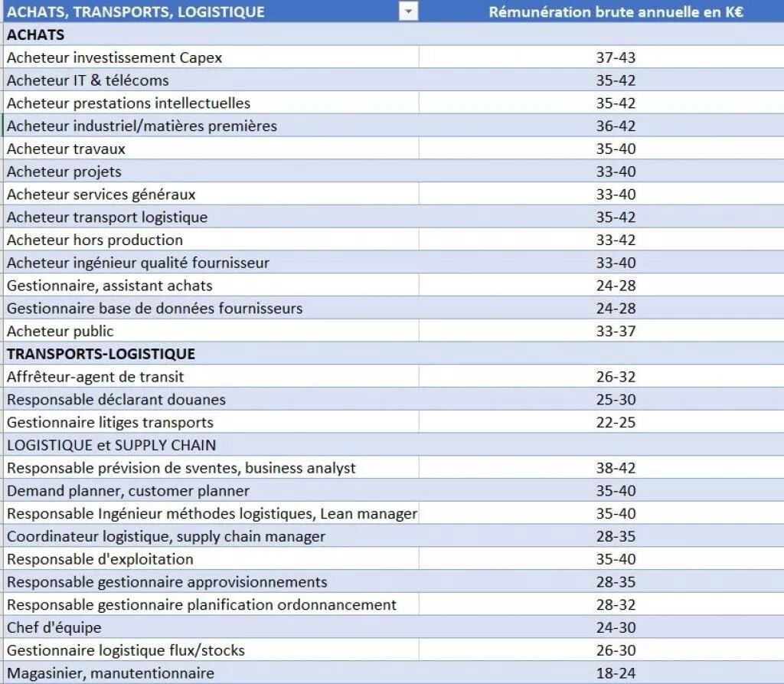Select the 36-42 salary cell
Image resolution: width=784 pixels, height=684 pixels.
click(602, 126)
